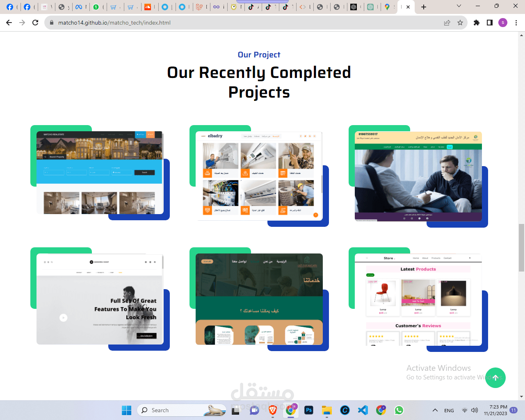
Task: Bookmark this page with the star icon
Action: point(460,23)
